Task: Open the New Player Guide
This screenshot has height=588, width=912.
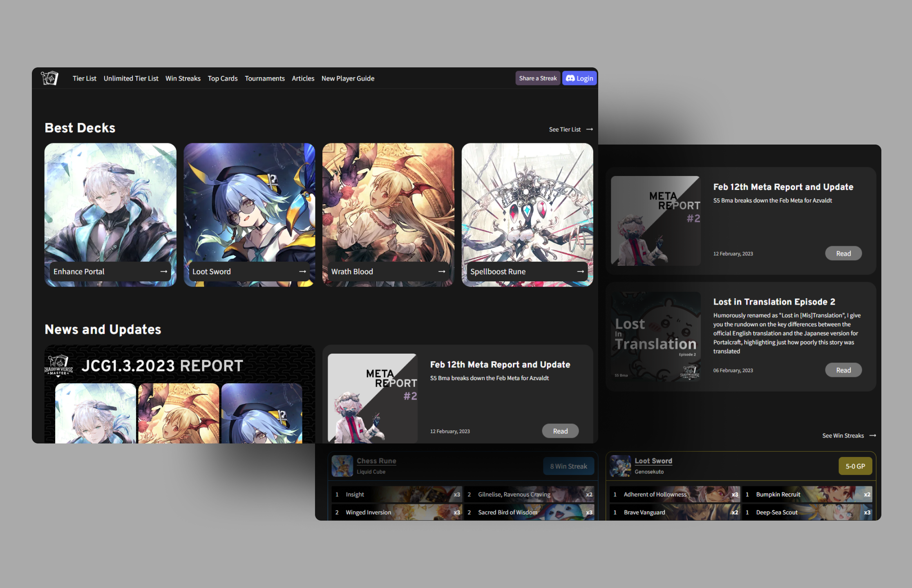Action: pos(348,78)
